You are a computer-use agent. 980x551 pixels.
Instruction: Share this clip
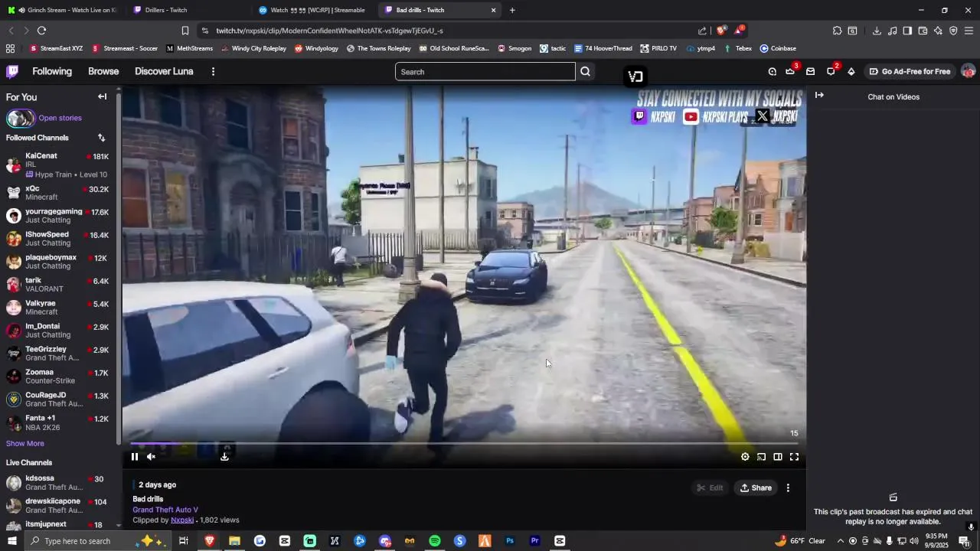(756, 487)
